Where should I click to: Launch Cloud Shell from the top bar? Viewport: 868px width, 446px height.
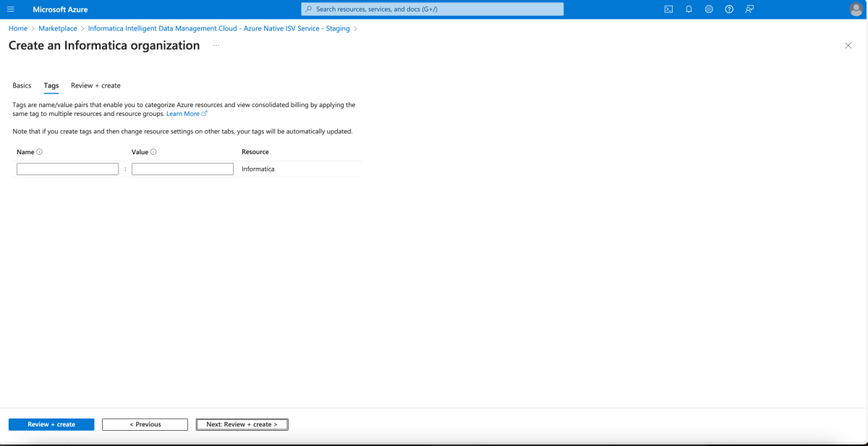pos(668,9)
